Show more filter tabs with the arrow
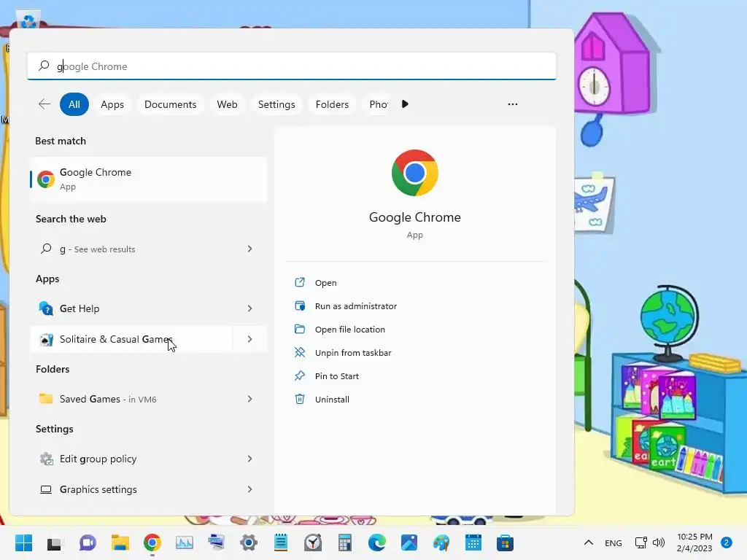The width and height of the screenshot is (747, 560). click(x=405, y=104)
